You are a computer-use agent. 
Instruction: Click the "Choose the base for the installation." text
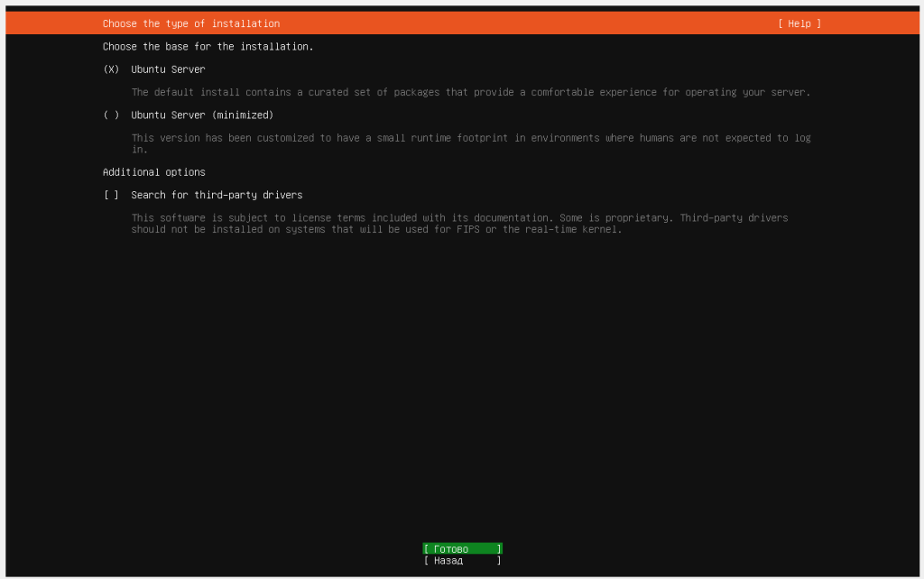(x=208, y=46)
